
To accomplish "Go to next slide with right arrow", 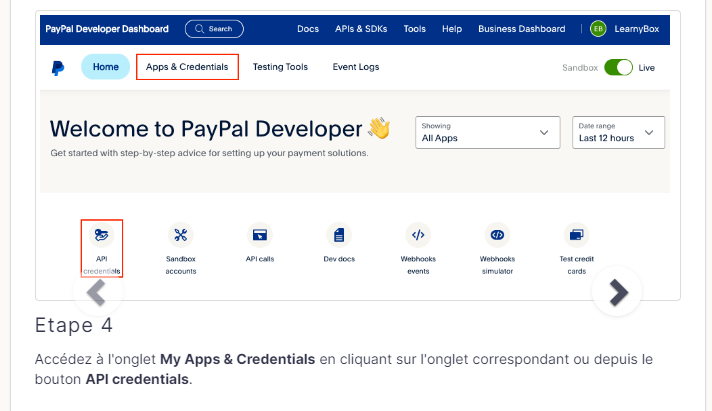I will tap(618, 292).
